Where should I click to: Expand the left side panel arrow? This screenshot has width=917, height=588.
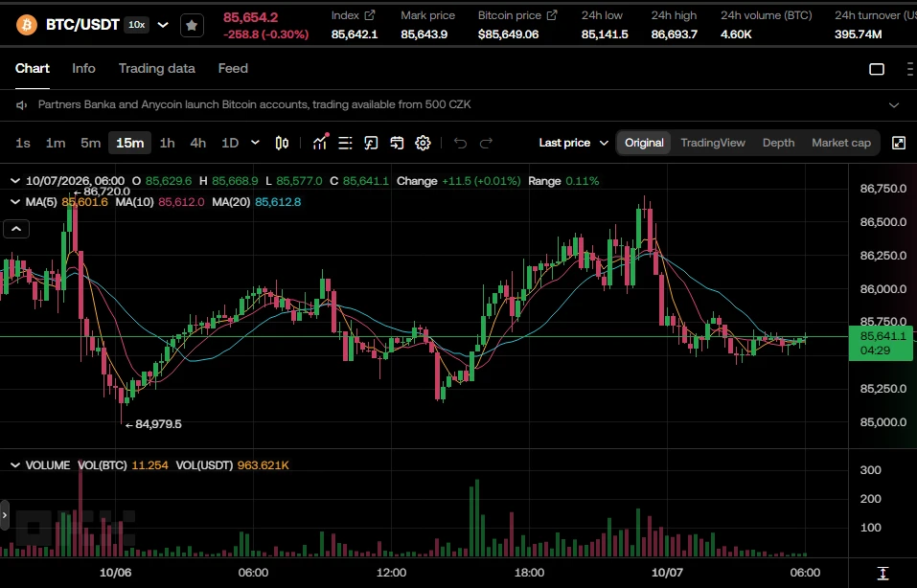point(5,515)
